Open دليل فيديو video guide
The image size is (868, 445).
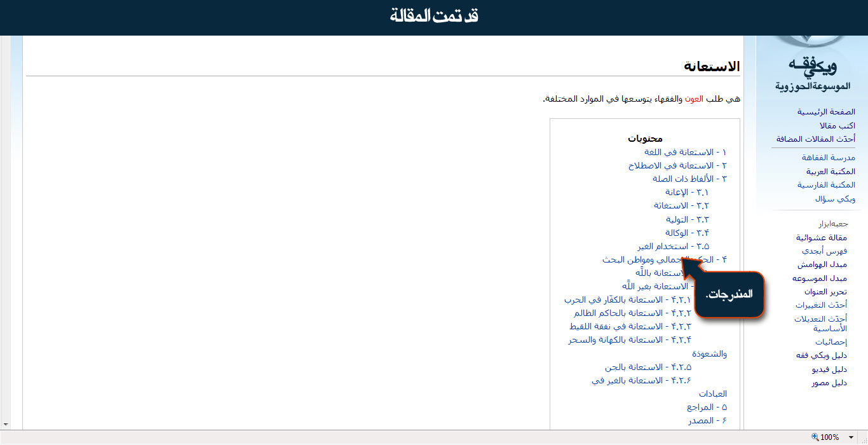tap(829, 369)
